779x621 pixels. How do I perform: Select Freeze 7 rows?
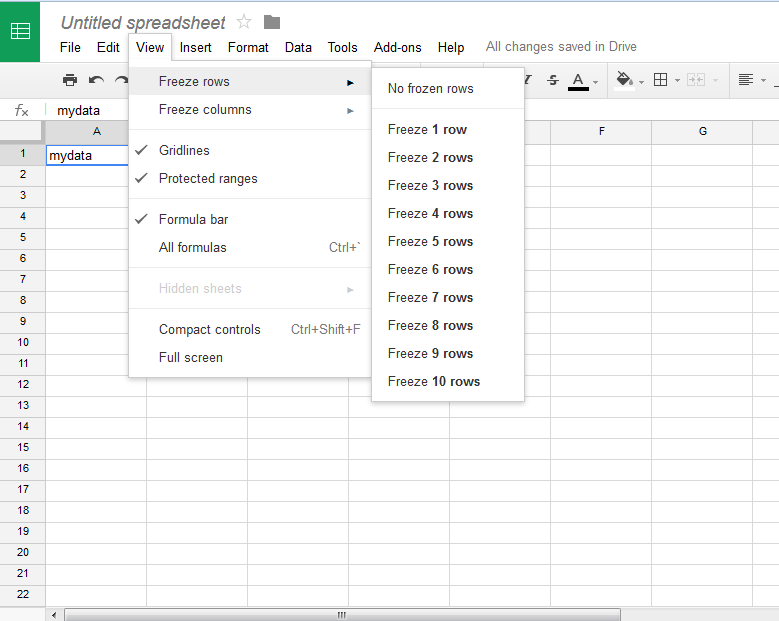tap(448, 298)
